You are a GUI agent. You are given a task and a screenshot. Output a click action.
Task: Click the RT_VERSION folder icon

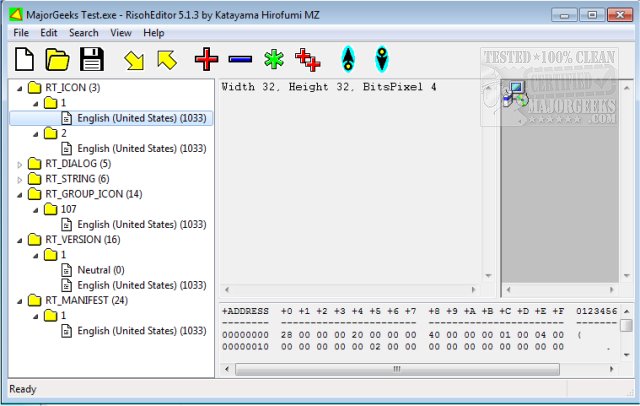[x=35, y=240]
